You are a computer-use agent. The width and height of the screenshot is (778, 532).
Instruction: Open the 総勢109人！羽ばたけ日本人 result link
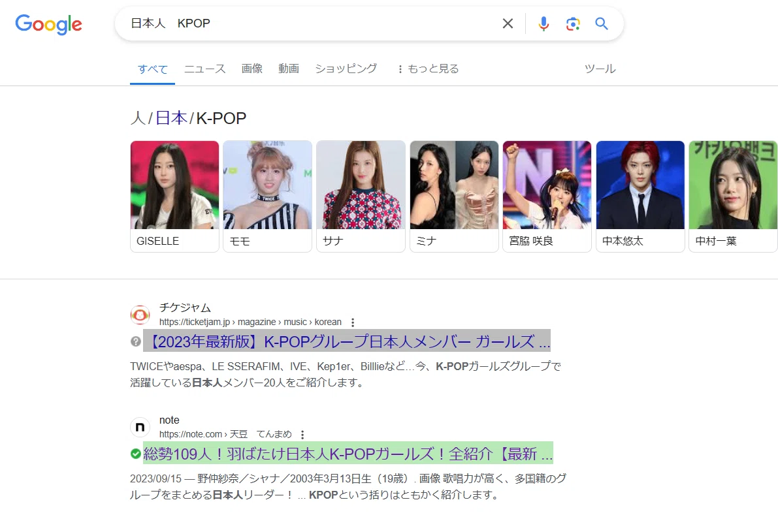click(x=348, y=453)
